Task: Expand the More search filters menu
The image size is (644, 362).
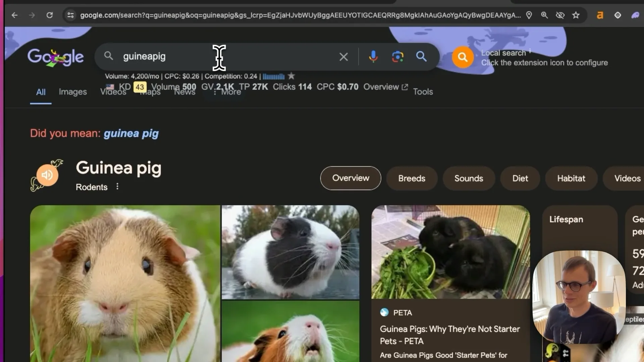Action: pyautogui.click(x=227, y=92)
